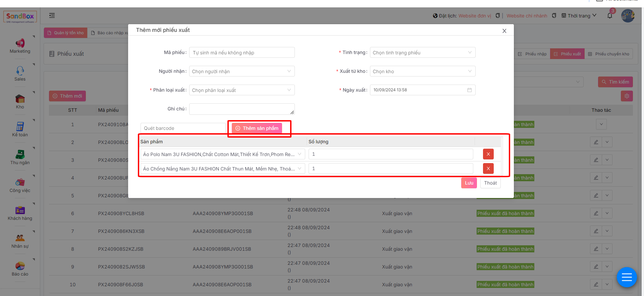Open the Người nhận dropdown
This screenshot has height=296, width=644.
click(241, 71)
